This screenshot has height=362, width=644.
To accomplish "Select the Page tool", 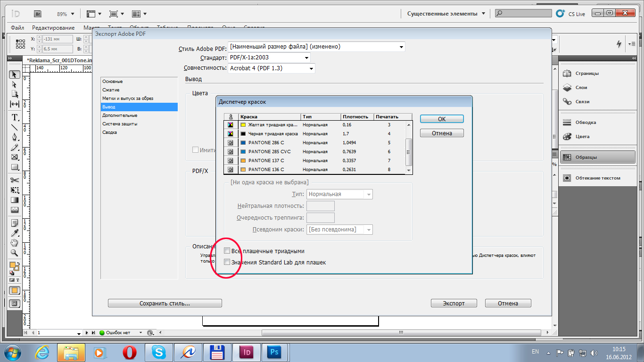I will click(15, 94).
